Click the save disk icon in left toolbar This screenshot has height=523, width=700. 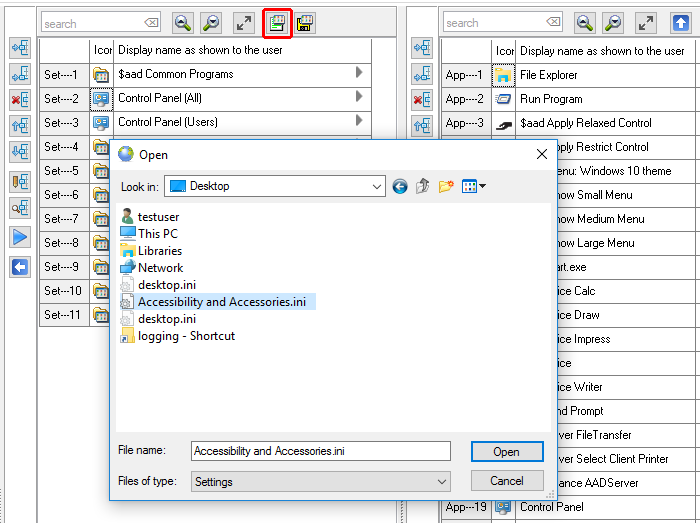[x=305, y=23]
